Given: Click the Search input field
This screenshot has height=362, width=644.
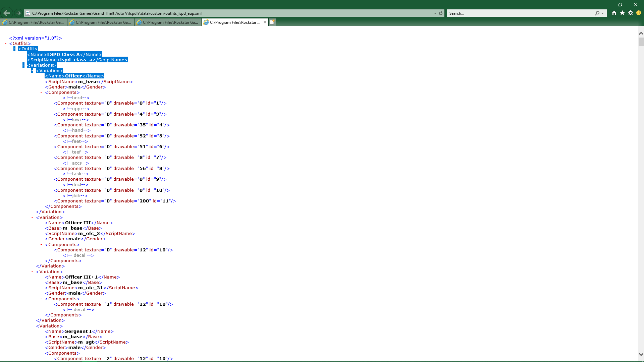Looking at the screenshot, I should tap(520, 13).
